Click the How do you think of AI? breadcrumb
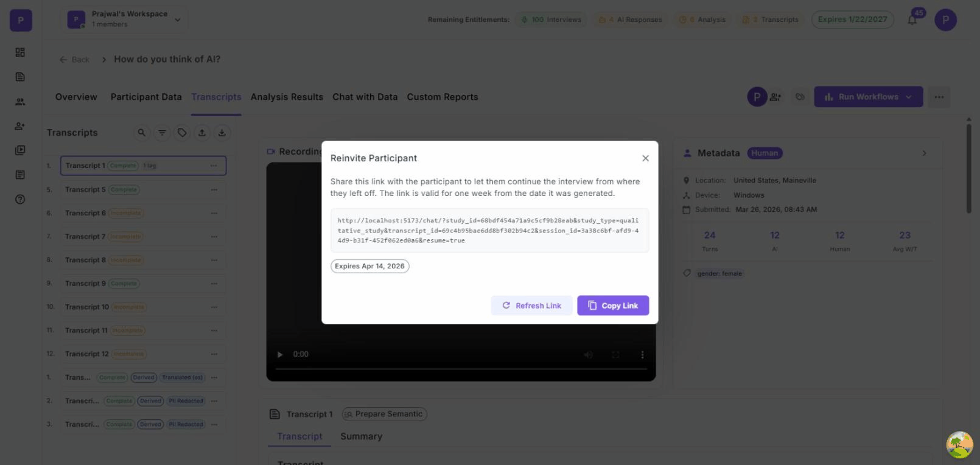This screenshot has height=465, width=980. point(167,59)
